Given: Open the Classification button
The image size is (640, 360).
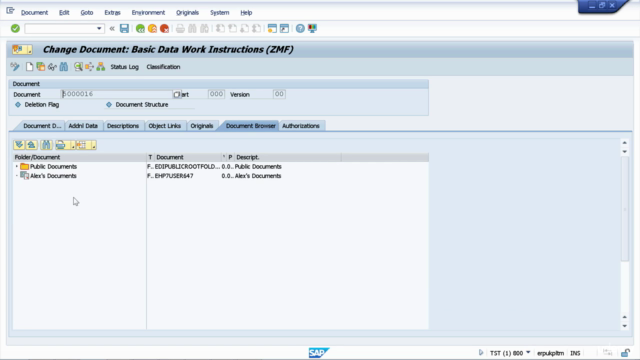Looking at the screenshot, I should [x=163, y=67].
